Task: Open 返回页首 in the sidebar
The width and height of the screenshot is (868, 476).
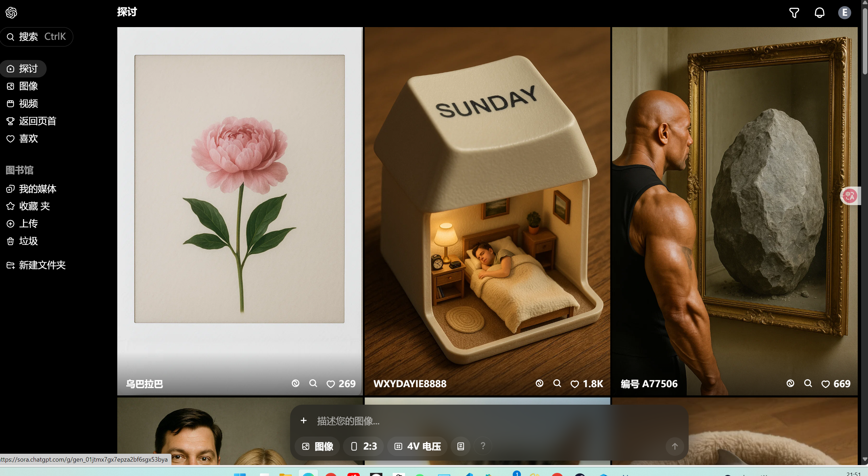Action: (x=32, y=121)
